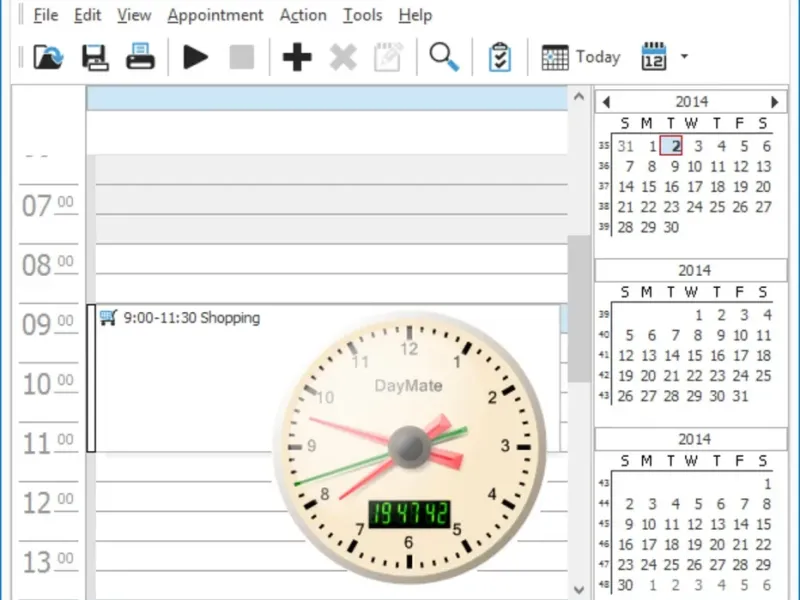Select date 29 in week 47 row

point(763,565)
